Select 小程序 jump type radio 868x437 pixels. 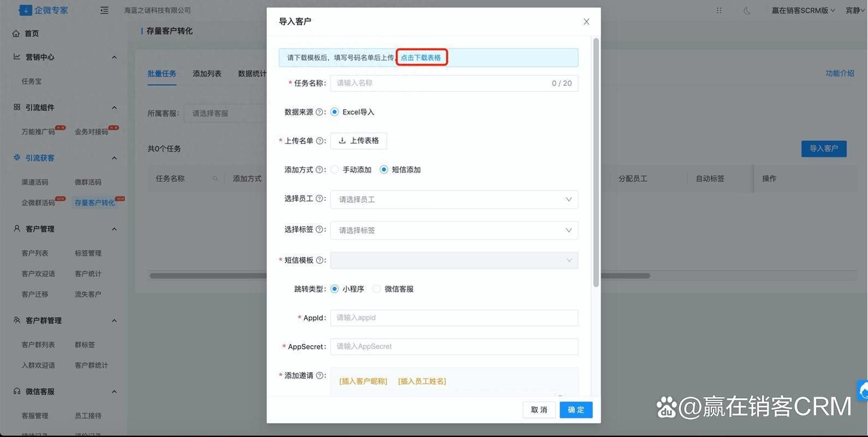click(x=335, y=289)
